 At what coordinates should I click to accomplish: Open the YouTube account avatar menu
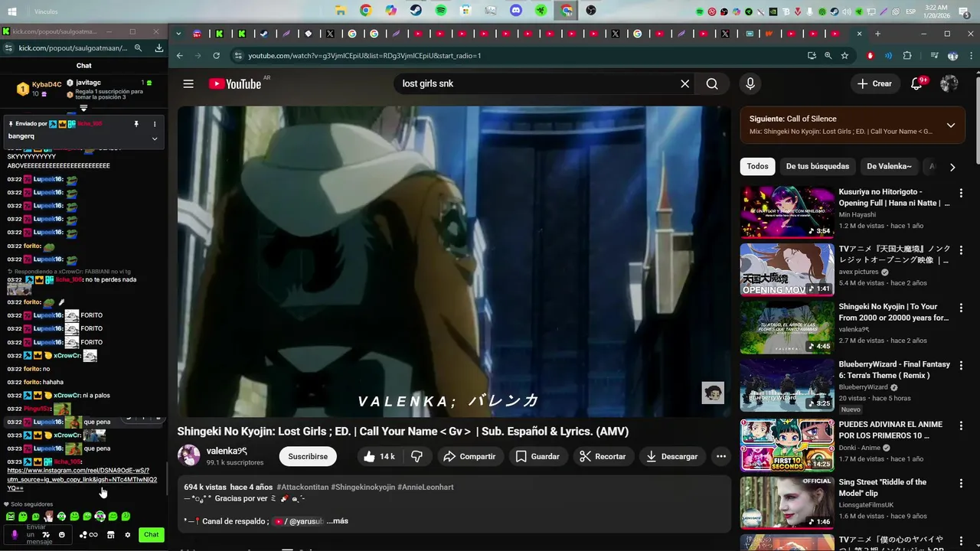pos(949,83)
